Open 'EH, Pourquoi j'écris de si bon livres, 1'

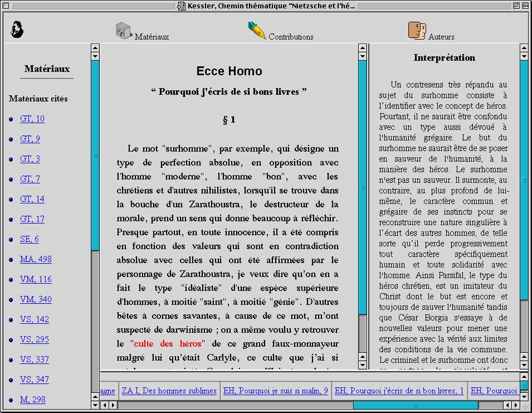(399, 391)
